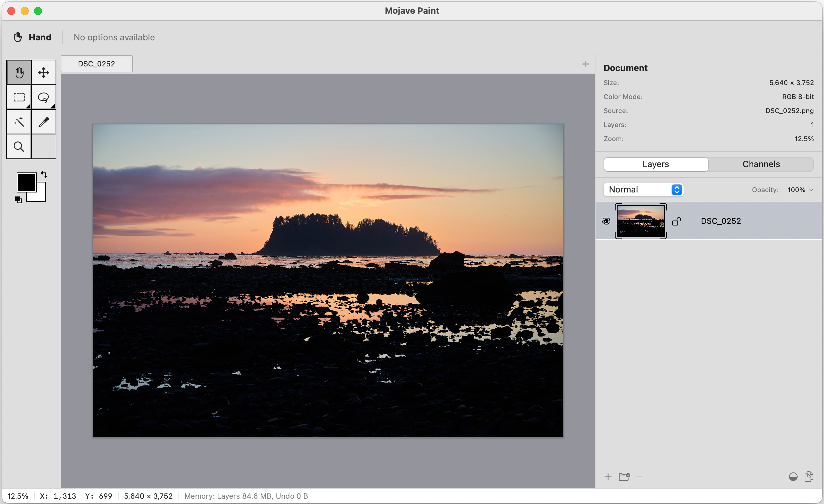The width and height of the screenshot is (824, 504).
Task: Select the Eyedropper tool
Action: (x=44, y=122)
